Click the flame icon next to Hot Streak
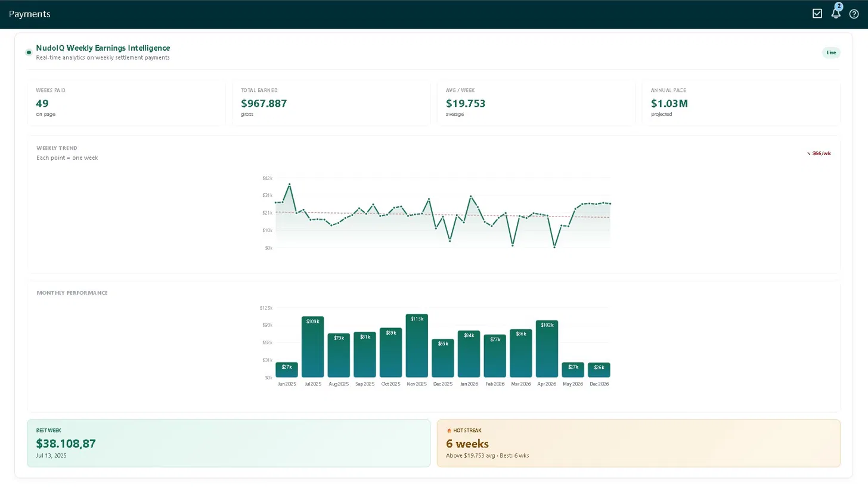Viewport: 868px width, 488px height. coord(449,431)
